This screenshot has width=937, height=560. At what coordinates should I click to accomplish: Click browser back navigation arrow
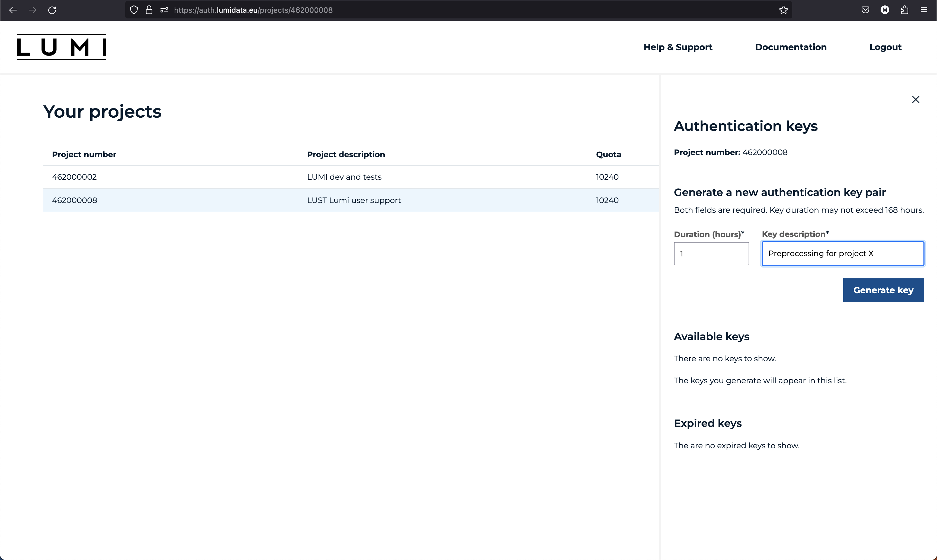tap(13, 9)
